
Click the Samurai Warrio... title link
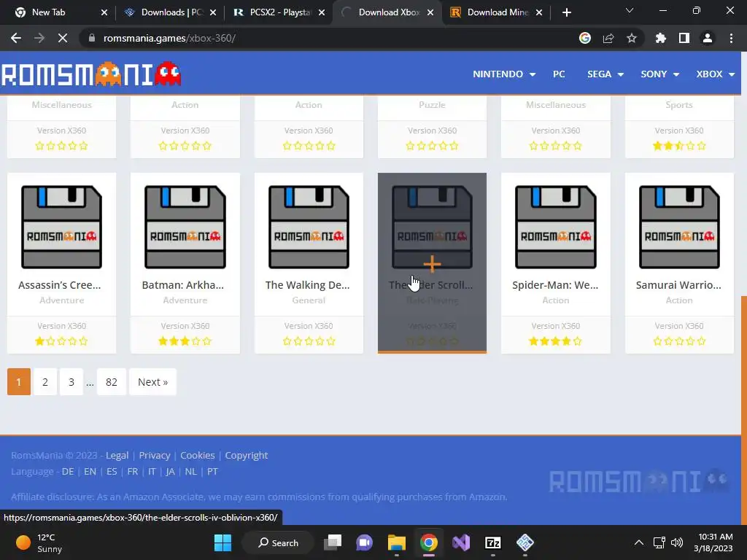678,285
